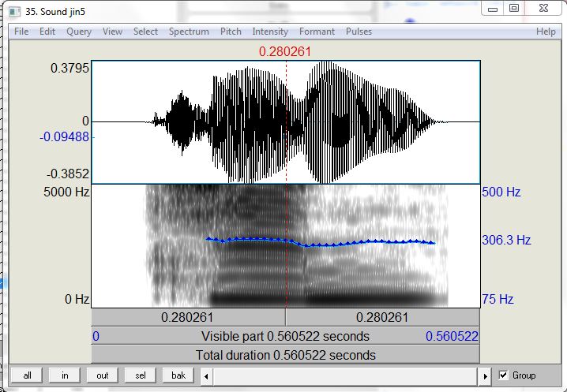Click the blue start time 0
The image size is (567, 392).
click(x=96, y=336)
